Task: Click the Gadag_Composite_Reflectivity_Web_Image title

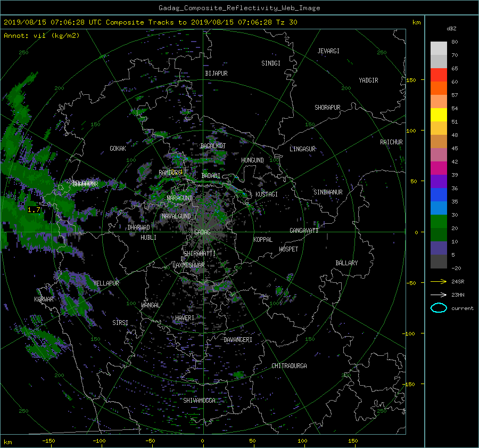Action: pos(239,8)
